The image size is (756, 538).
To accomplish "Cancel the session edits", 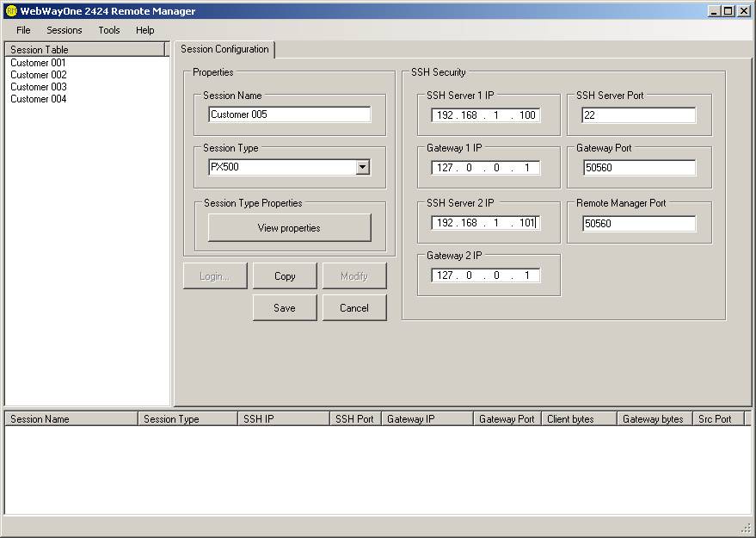I will point(354,308).
